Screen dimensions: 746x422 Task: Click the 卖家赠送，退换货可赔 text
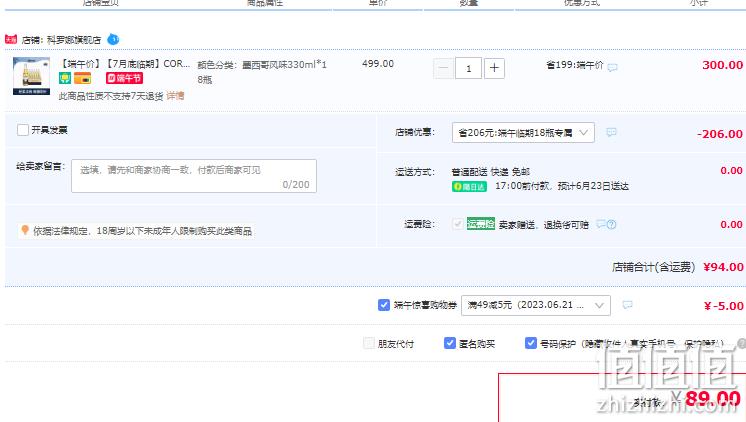point(543,225)
